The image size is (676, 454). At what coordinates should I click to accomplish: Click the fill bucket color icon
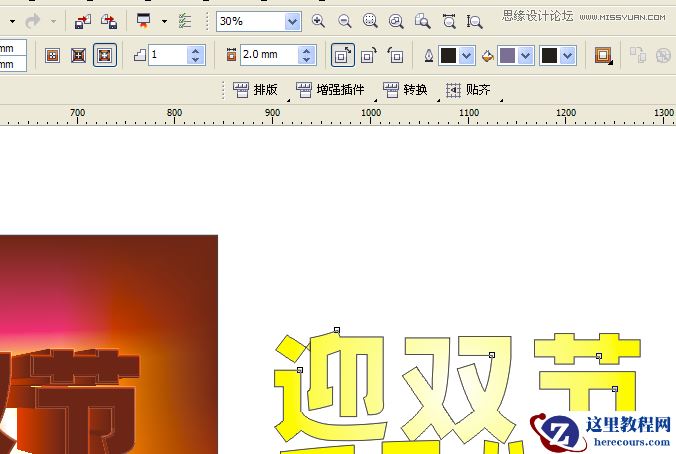(488, 55)
